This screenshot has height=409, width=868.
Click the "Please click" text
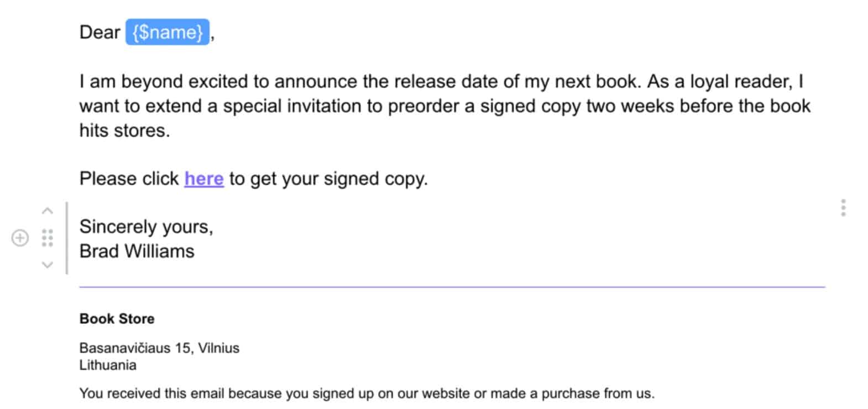129,179
